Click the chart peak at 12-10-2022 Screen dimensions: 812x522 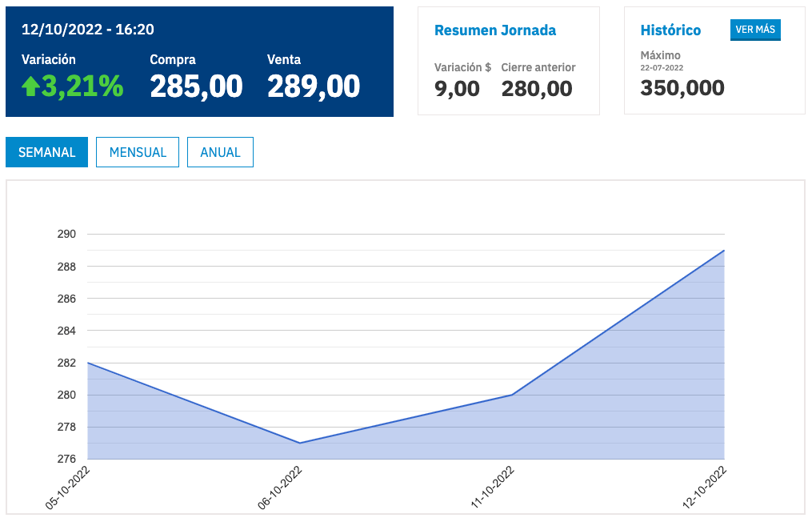(724, 251)
